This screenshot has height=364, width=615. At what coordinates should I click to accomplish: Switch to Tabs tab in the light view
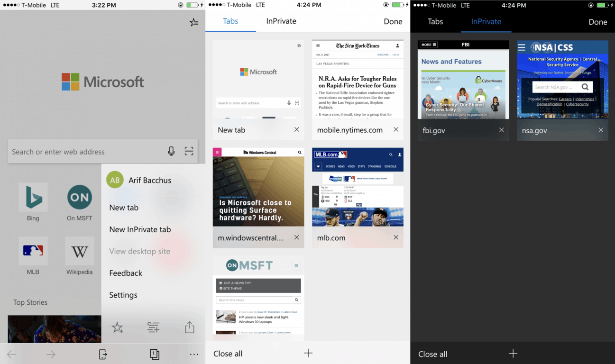230,21
